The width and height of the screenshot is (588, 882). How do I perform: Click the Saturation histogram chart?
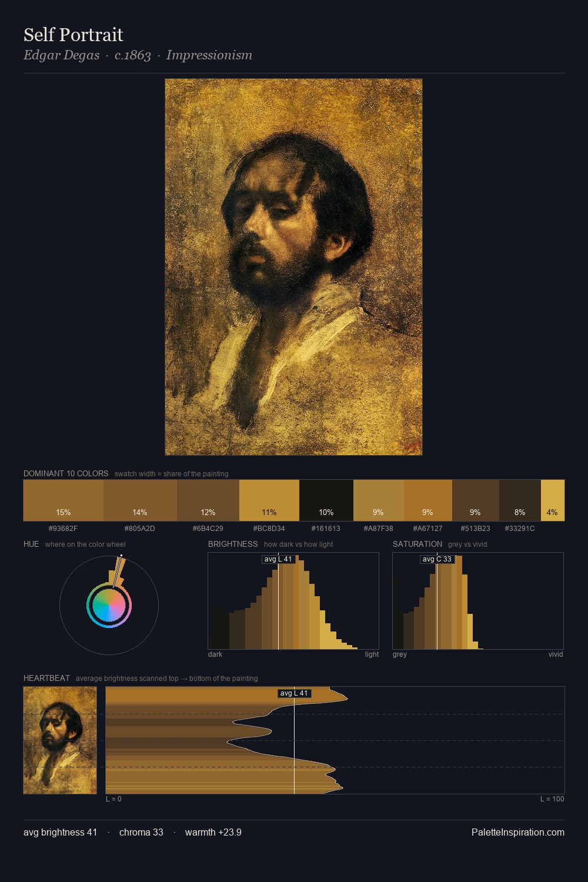pyautogui.click(x=478, y=601)
